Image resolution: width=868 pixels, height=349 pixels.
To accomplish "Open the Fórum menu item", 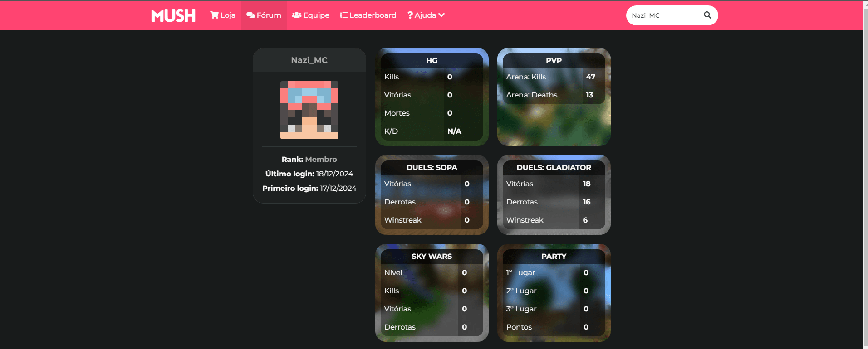I will point(264,15).
